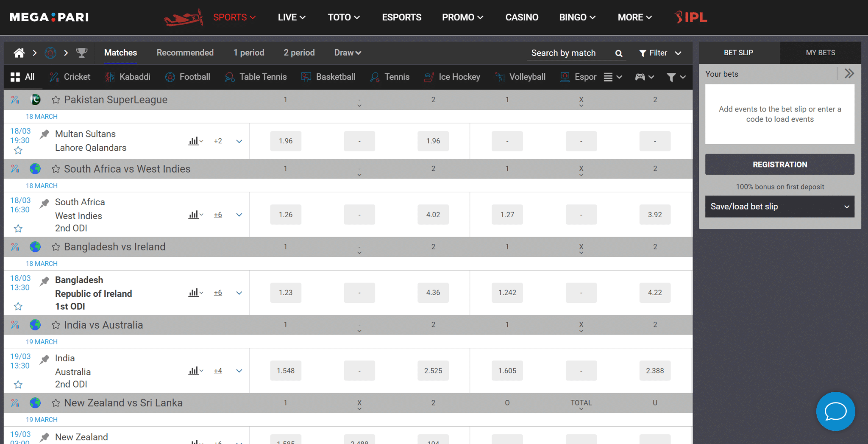Expand the Multan Sultans match markets

click(239, 141)
